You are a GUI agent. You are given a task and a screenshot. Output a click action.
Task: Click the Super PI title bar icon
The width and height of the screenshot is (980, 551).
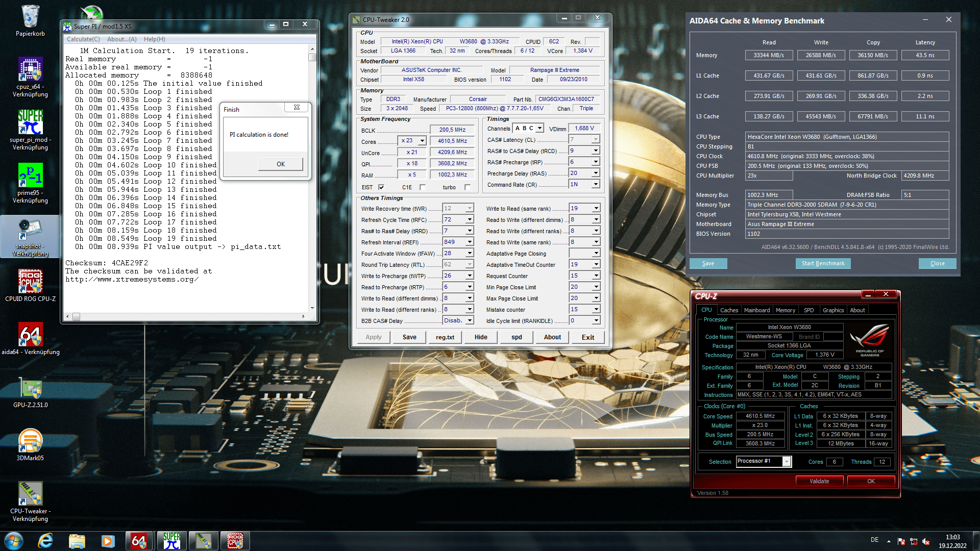68,26
